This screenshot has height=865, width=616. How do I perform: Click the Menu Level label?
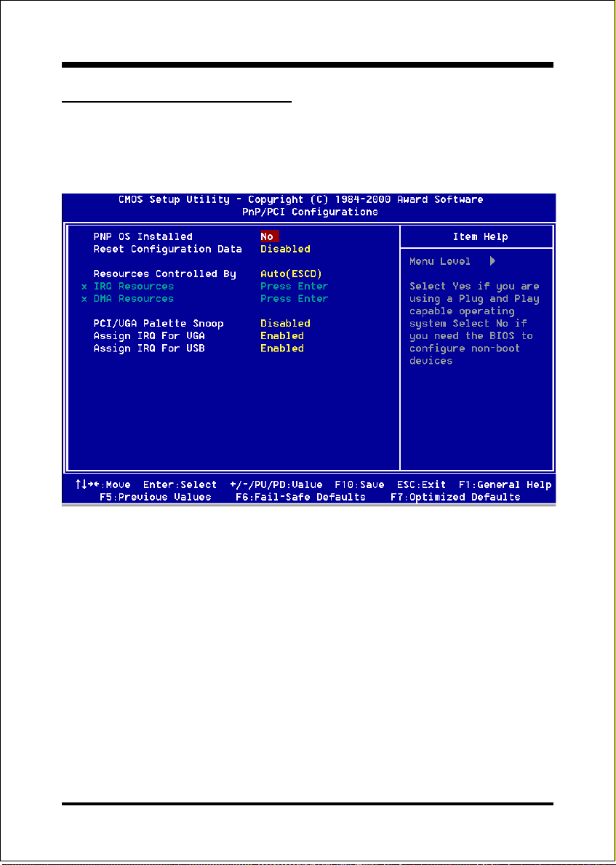[440, 261]
